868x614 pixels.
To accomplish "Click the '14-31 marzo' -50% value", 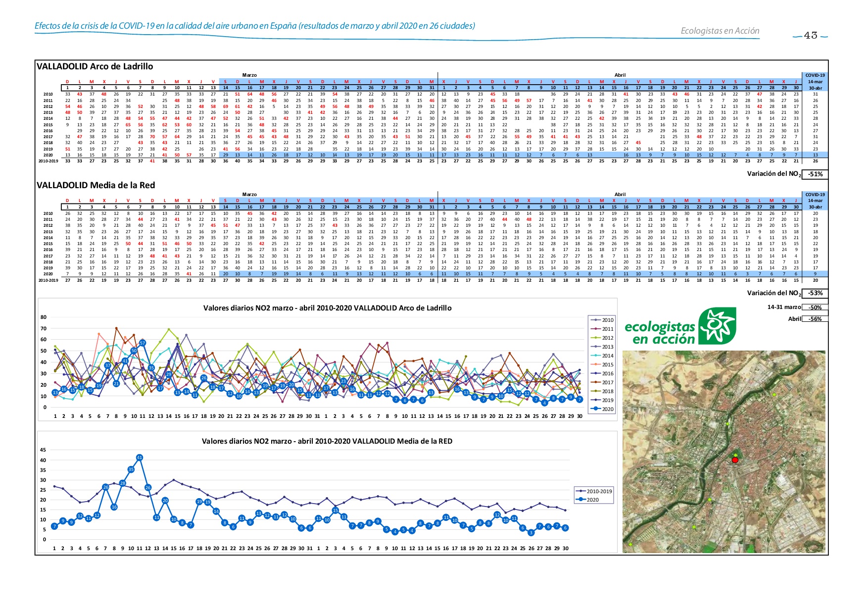I will (x=815, y=307).
